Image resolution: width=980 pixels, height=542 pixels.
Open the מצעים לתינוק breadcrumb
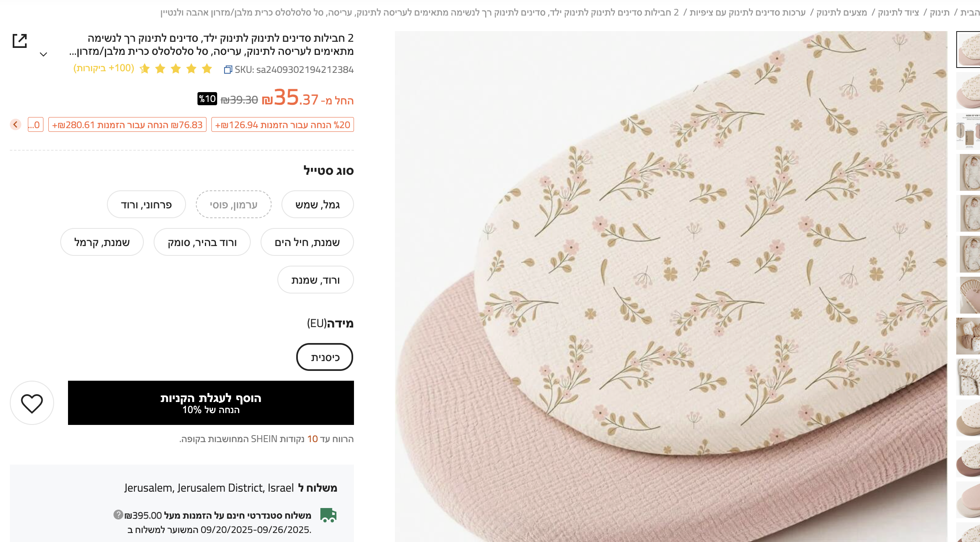(842, 13)
